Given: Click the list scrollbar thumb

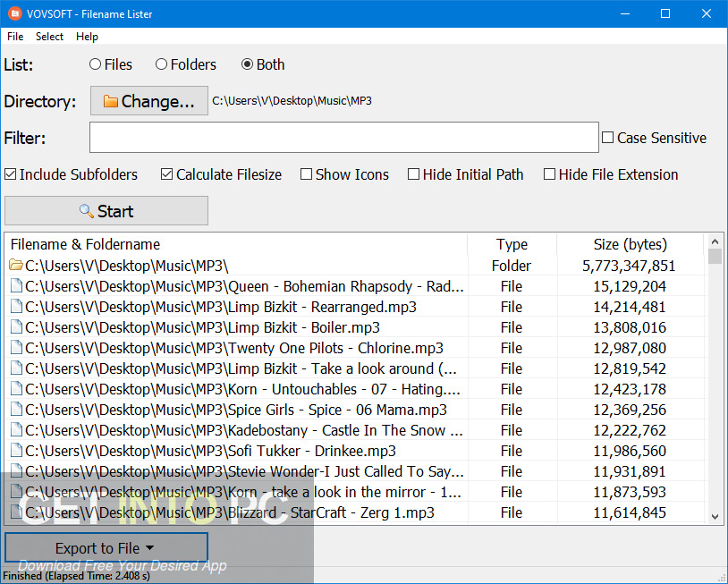Looking at the screenshot, I should 715,257.
